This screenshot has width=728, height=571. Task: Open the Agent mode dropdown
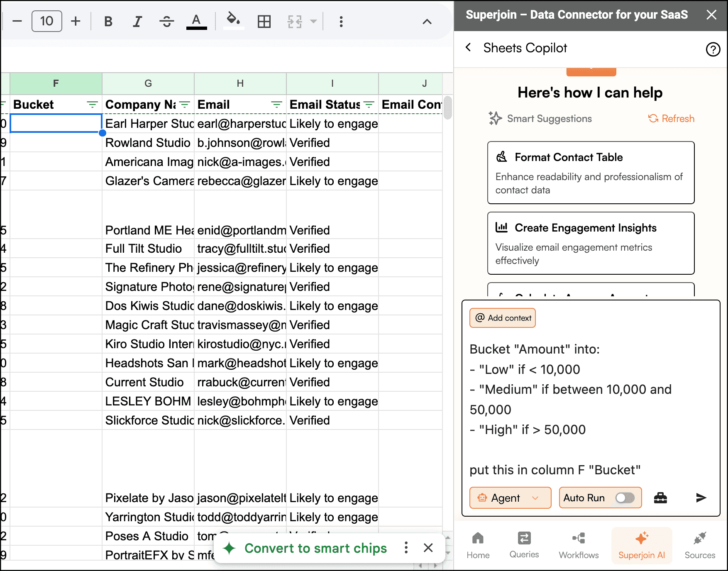510,498
